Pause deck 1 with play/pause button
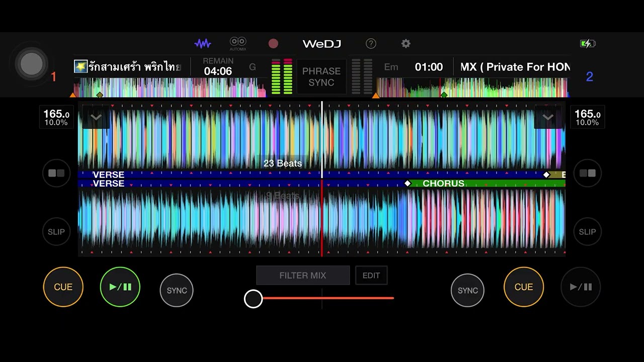The width and height of the screenshot is (644, 362). coord(120,287)
